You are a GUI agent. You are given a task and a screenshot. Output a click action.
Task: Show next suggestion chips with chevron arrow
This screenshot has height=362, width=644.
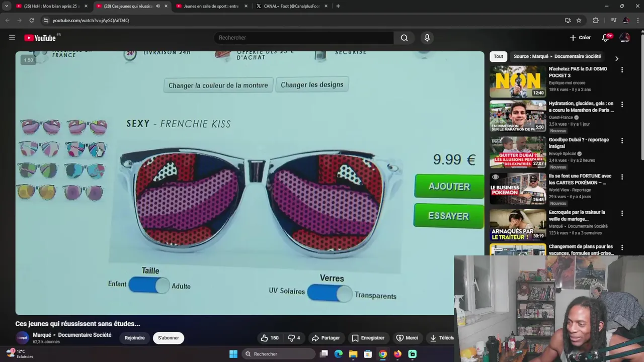coord(617,58)
